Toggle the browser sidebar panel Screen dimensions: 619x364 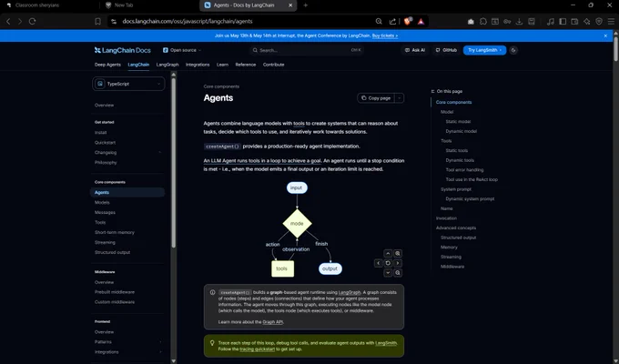(x=563, y=22)
